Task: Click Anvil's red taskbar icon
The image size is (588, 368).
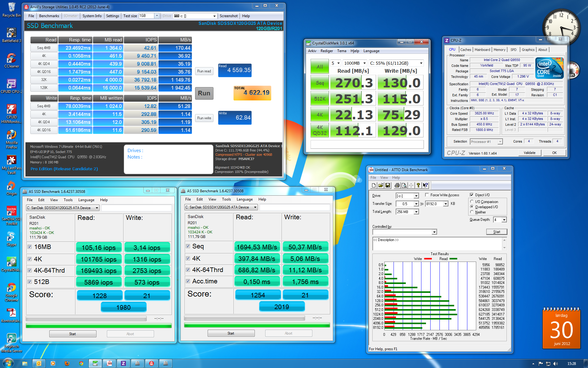Action: pos(151,363)
